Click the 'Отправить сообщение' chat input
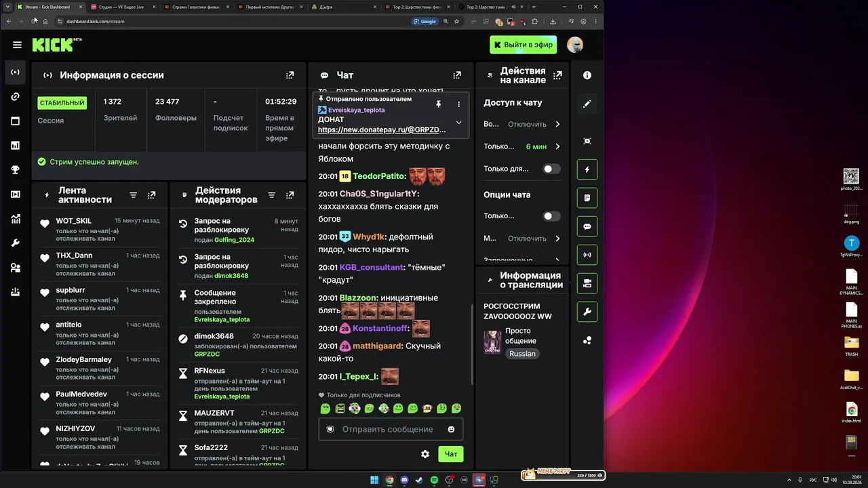 [391, 429]
